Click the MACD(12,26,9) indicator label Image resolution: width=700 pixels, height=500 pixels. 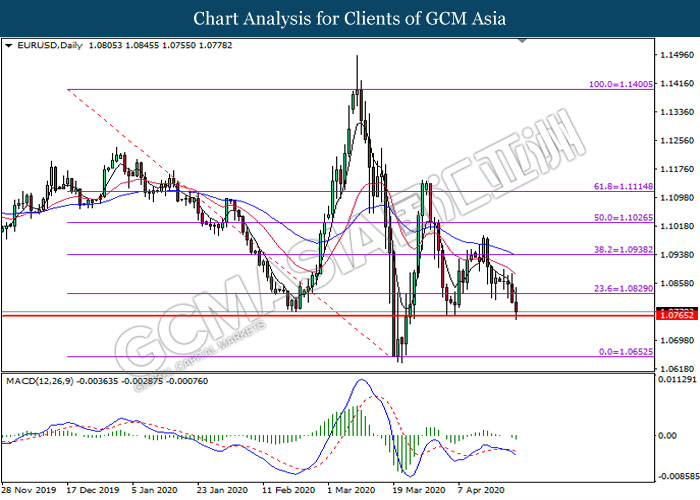pos(40,381)
